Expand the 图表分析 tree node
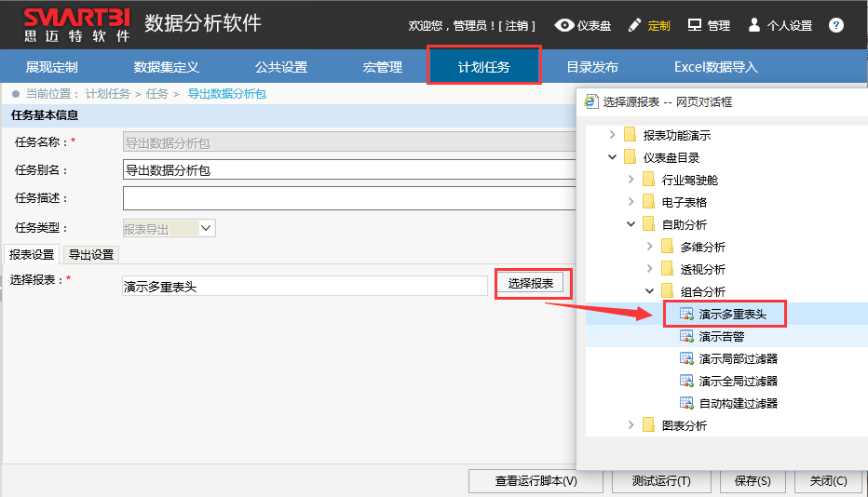 coord(631,425)
